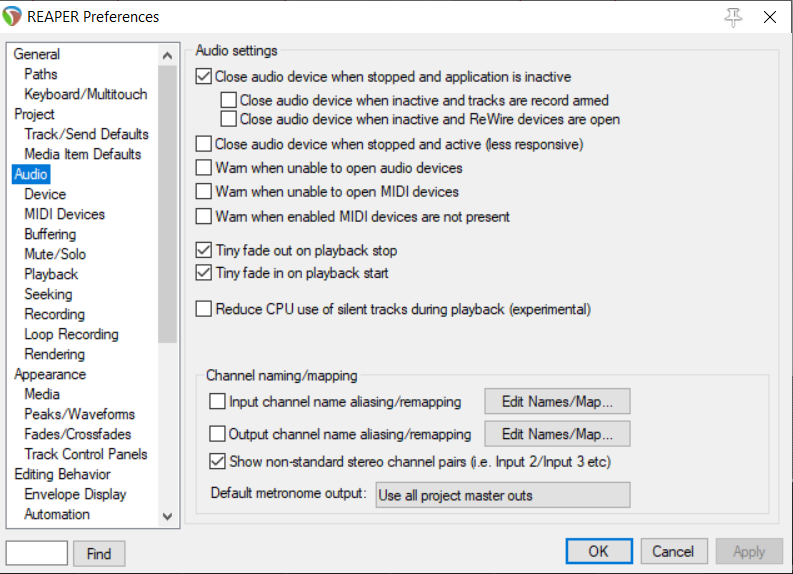Screen dimensions: 793x574
Task: Click Edit Names/Map for input channels
Action: (557, 402)
